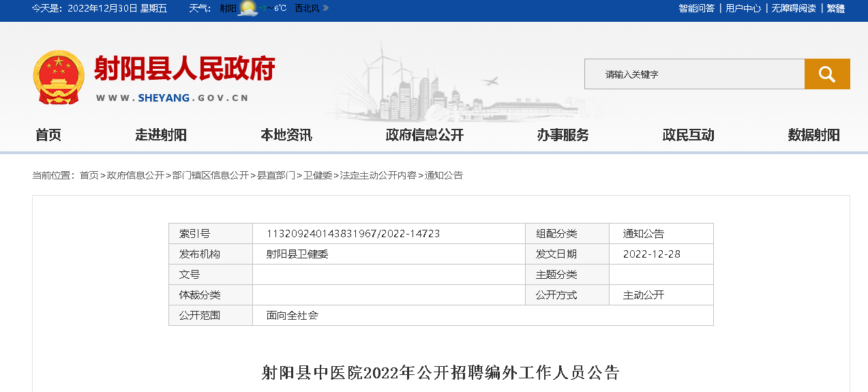The width and height of the screenshot is (868, 392).
Task: Click 通知公告 breadcrumb link
Action: (x=444, y=175)
